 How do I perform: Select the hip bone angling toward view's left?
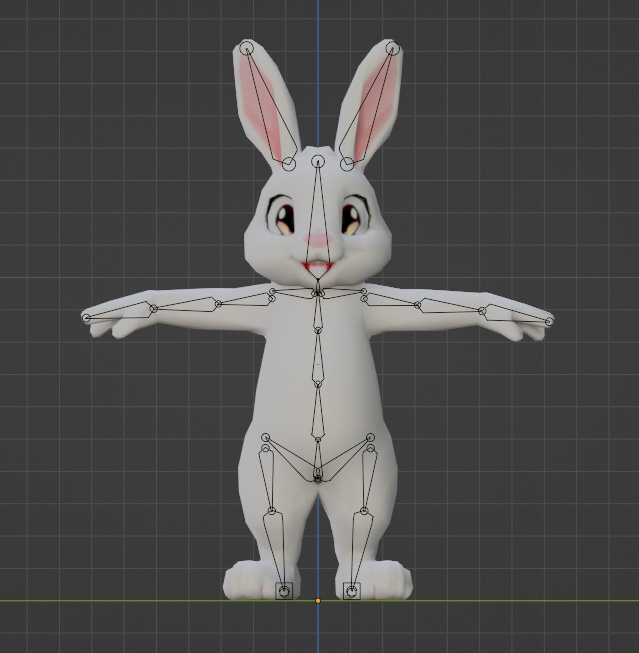291,458
